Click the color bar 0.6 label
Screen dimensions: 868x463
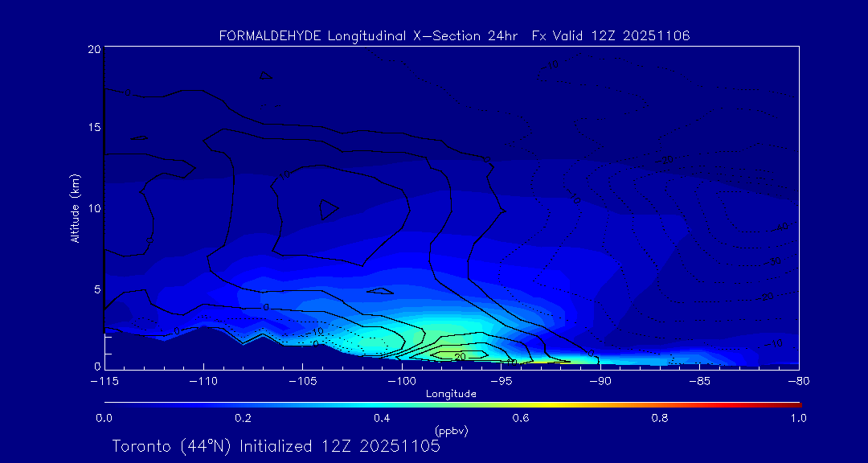pyautogui.click(x=521, y=418)
